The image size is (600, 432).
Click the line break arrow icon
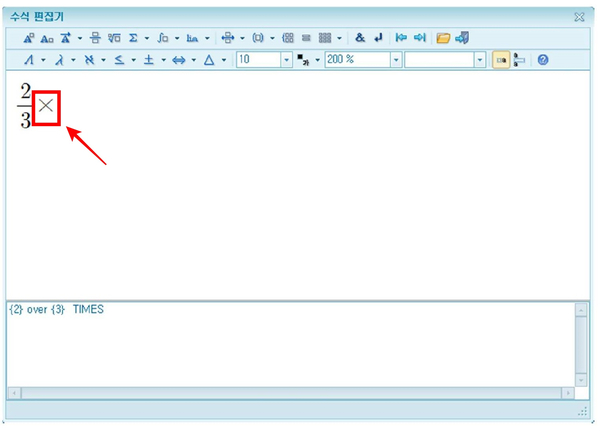coord(378,37)
